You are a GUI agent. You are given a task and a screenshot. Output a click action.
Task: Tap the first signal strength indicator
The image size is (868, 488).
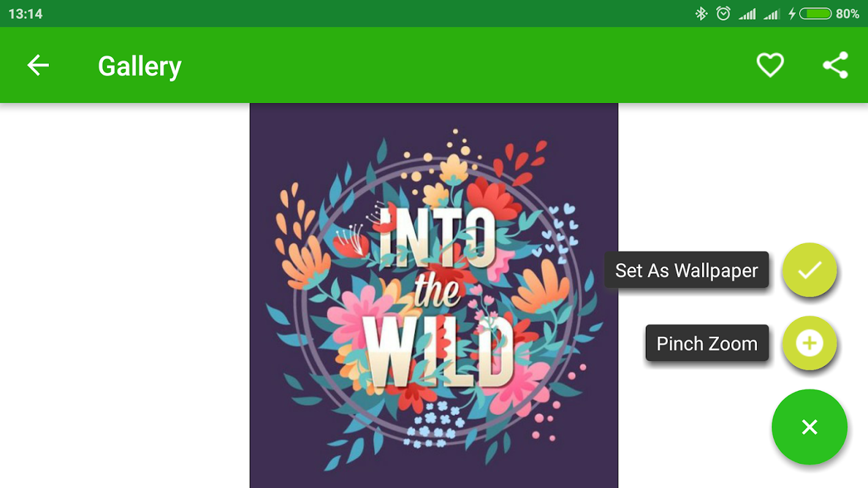747,13
